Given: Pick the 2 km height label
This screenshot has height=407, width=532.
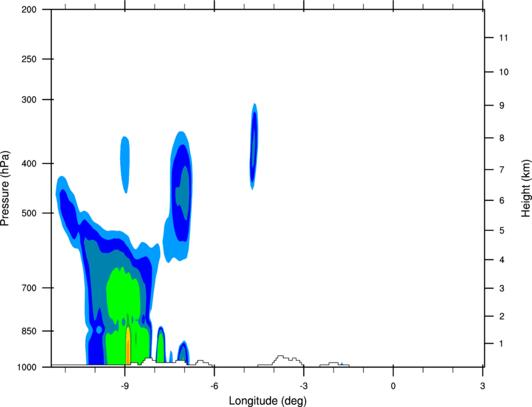Looking at the screenshot, I should 501,316.
